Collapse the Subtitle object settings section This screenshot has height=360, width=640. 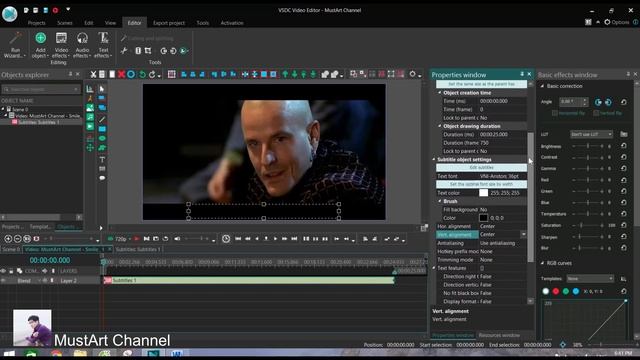coord(434,159)
